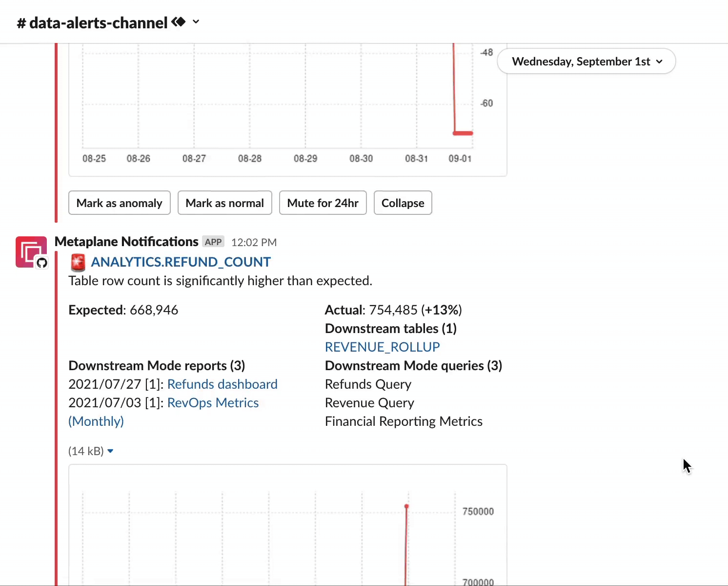728x586 pixels.
Task: Click the Mark as anomaly button
Action: 120,203
